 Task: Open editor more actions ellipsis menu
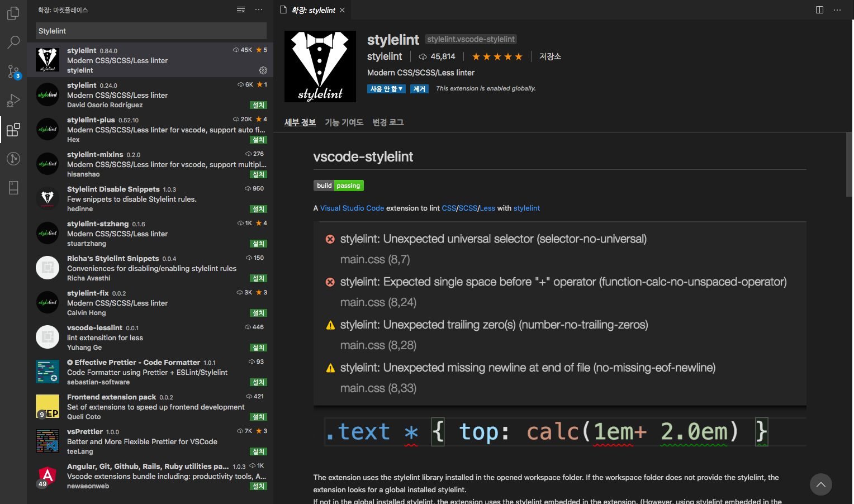point(837,9)
